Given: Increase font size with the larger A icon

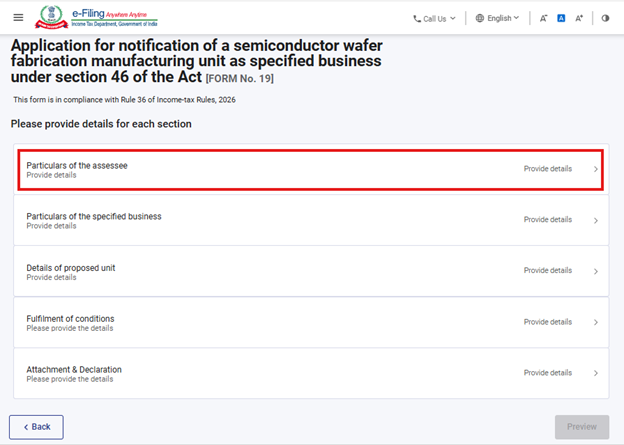Looking at the screenshot, I should pos(579,18).
